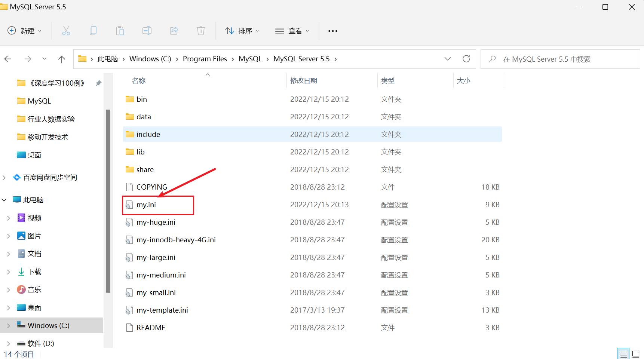Click the Copy icon in toolbar
644x359 pixels.
93,31
